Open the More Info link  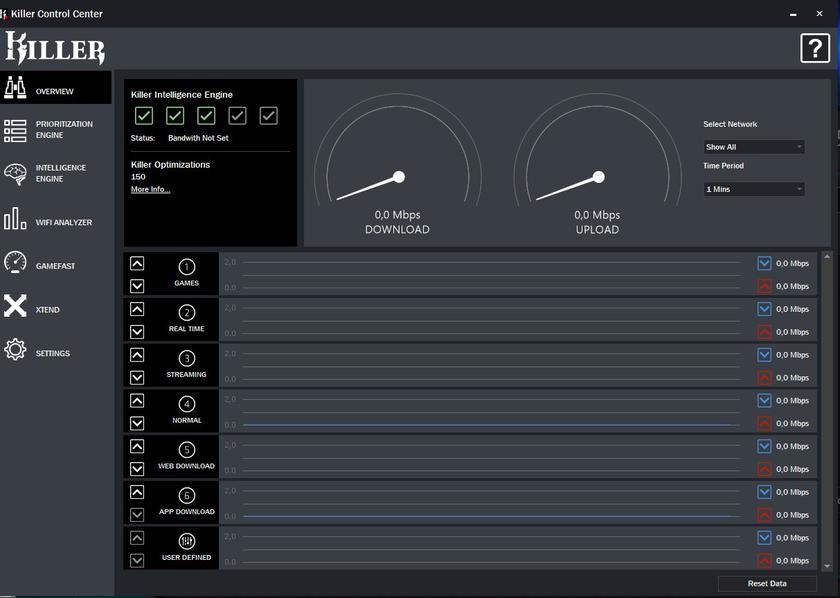(150, 189)
